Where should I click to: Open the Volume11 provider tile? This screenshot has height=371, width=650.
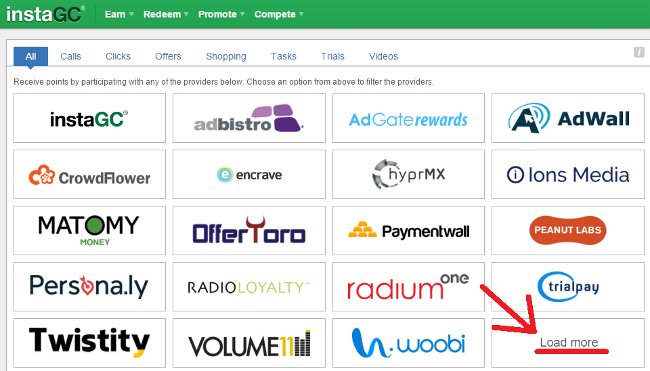249,343
